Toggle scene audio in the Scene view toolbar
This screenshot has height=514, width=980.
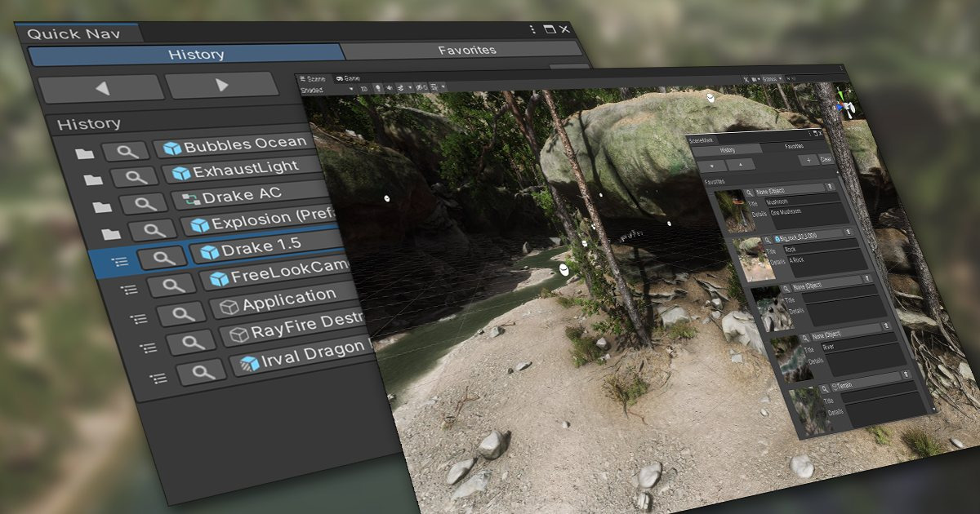[389, 88]
